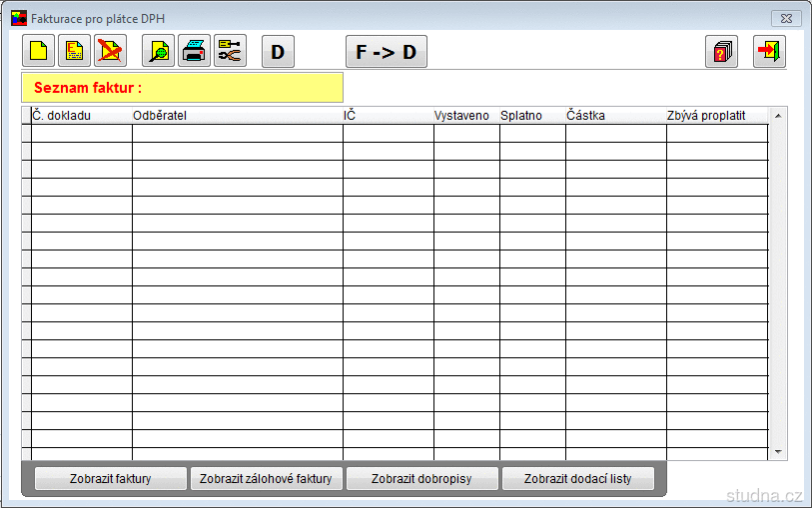
Task: Click the Vystaveno column header
Action: (x=466, y=116)
